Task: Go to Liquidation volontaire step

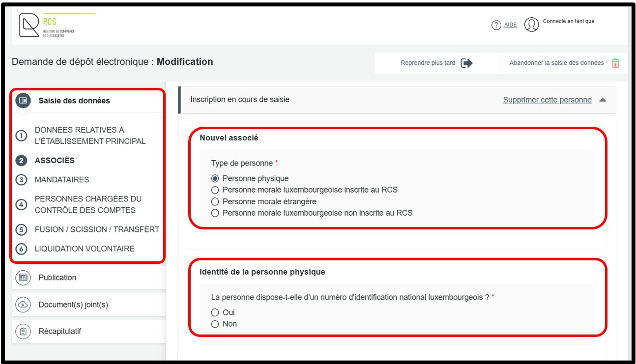Action: [x=85, y=249]
